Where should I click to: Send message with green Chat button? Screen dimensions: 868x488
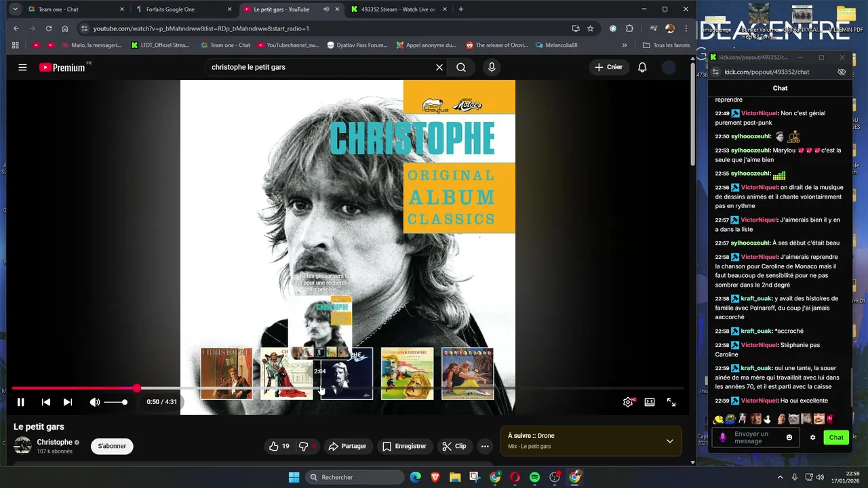[836, 437]
